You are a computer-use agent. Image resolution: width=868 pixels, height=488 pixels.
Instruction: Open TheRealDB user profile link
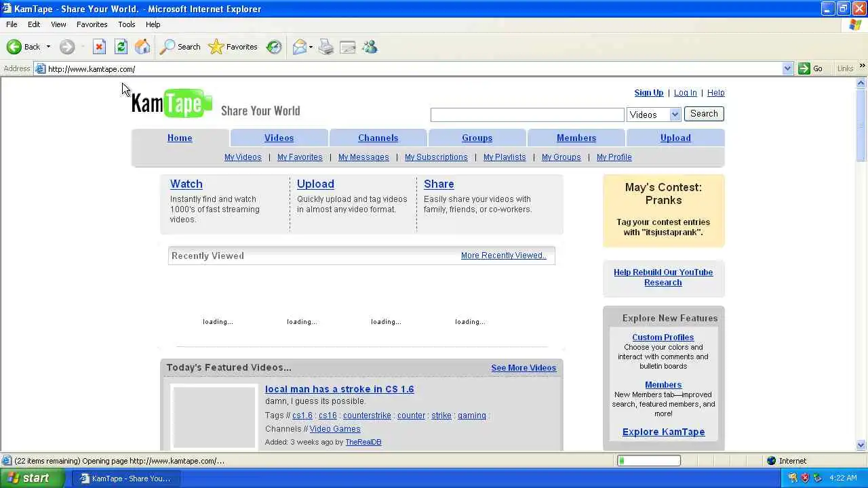pyautogui.click(x=363, y=442)
